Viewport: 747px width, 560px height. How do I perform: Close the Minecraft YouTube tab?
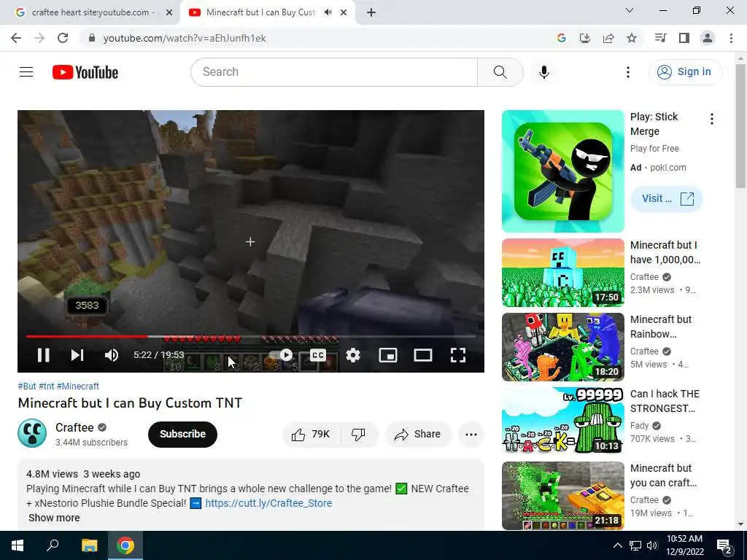(x=344, y=12)
